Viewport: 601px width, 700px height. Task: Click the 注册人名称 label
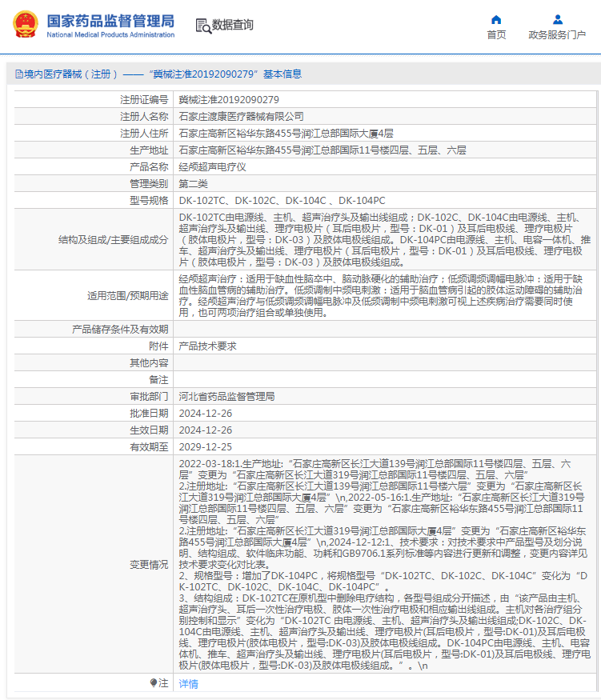coord(144,117)
